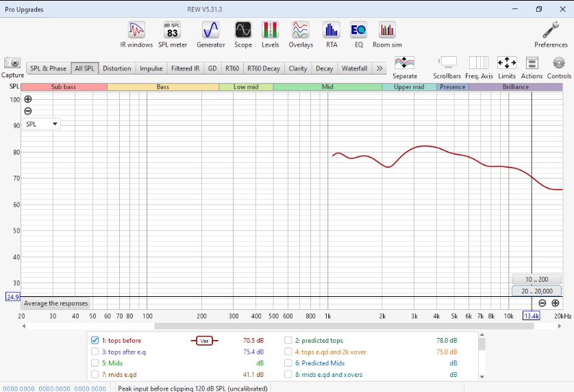This screenshot has height=392, width=574.
Task: Enable the '3: tops after e.q' trace
Action: (x=95, y=352)
